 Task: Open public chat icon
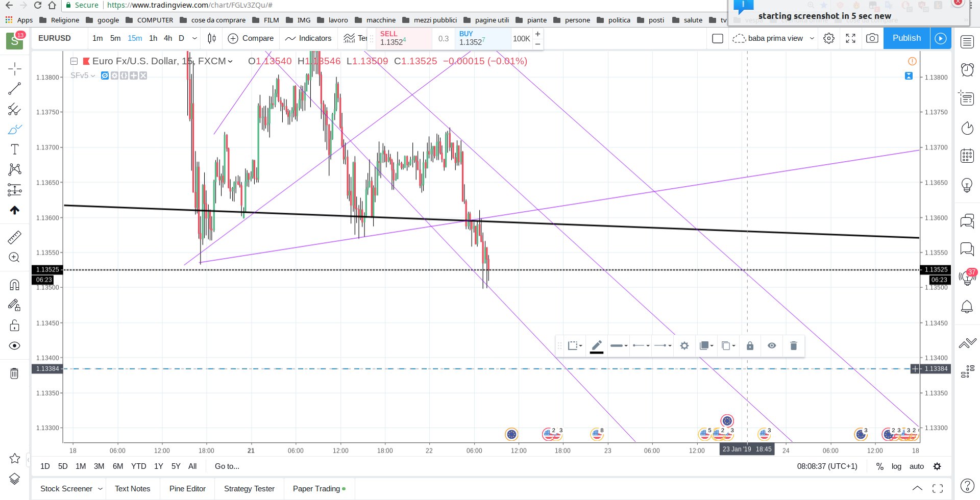967,221
